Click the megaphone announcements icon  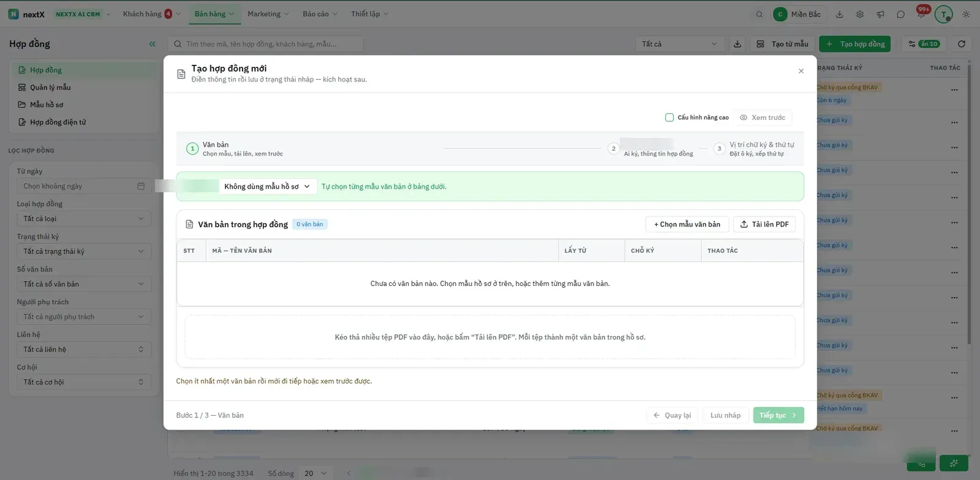(880, 14)
